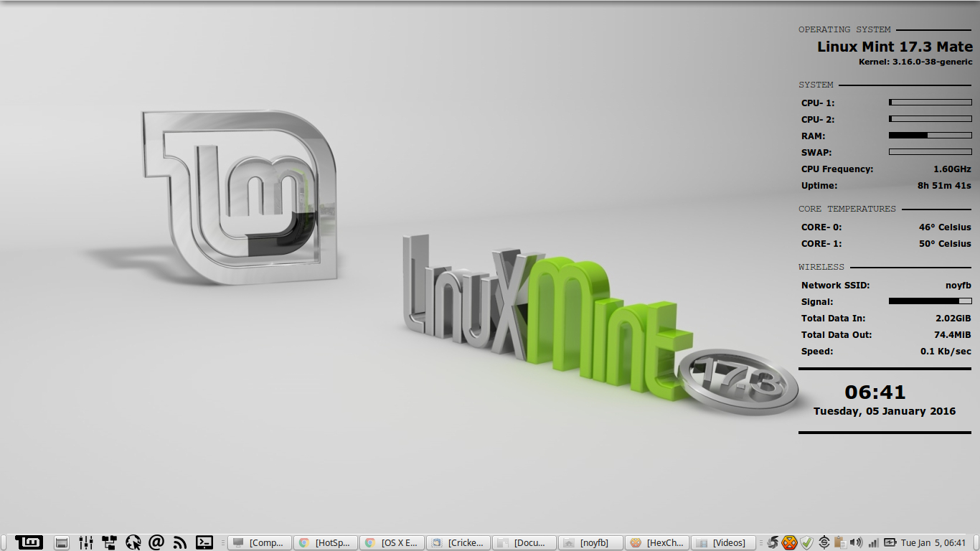Open the clipboard manager tray icon

pyautogui.click(x=839, y=543)
